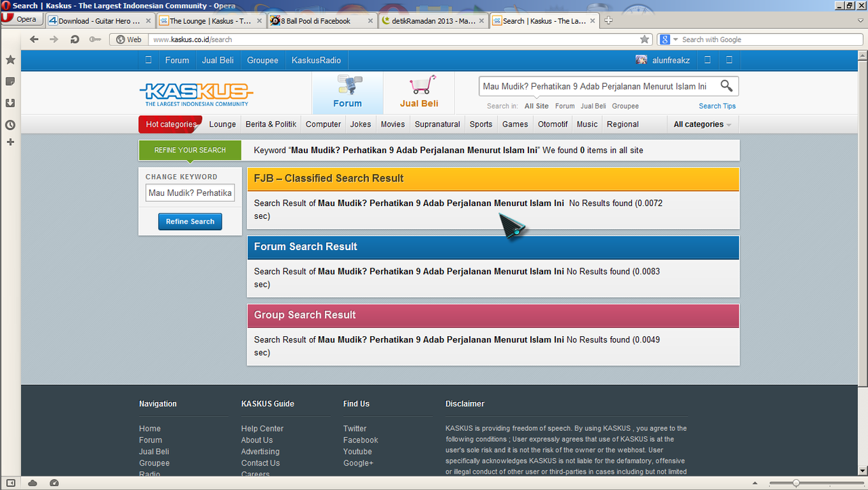Screen dimensions: 868x490
Task: Click the page scrollbar down arrow
Action: point(862,472)
